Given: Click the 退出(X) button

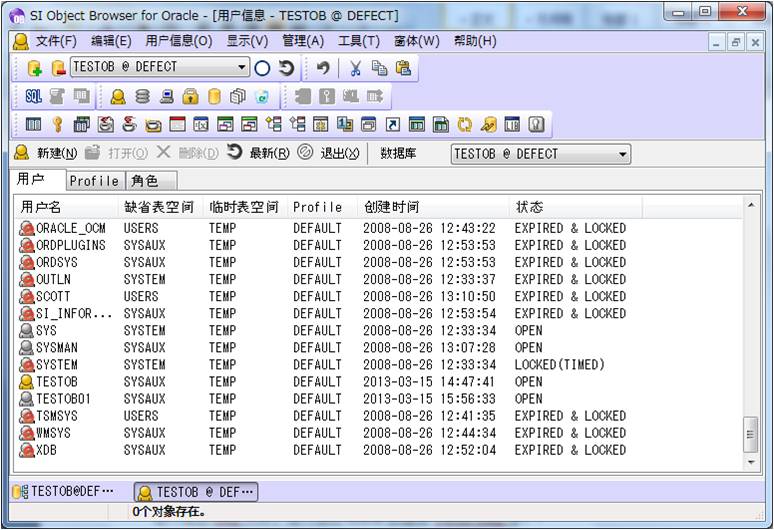Looking at the screenshot, I should point(328,153).
